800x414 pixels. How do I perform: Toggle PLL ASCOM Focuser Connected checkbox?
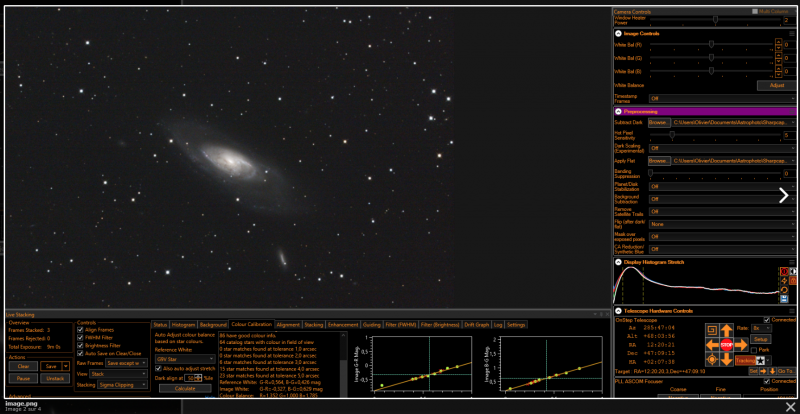click(767, 381)
